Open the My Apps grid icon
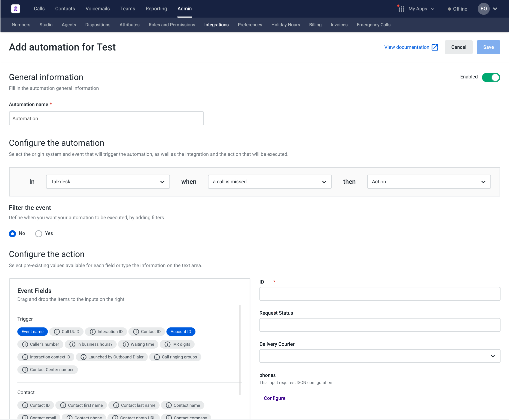 (401, 9)
